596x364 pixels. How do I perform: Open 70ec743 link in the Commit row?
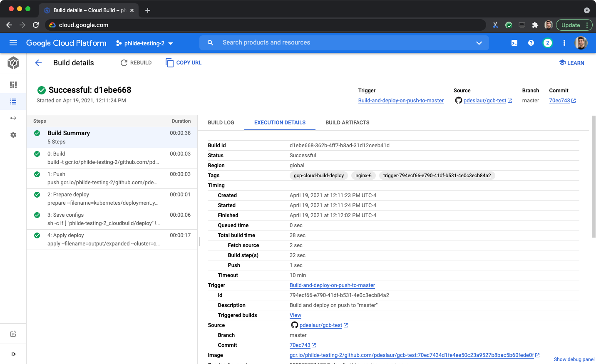(300, 345)
